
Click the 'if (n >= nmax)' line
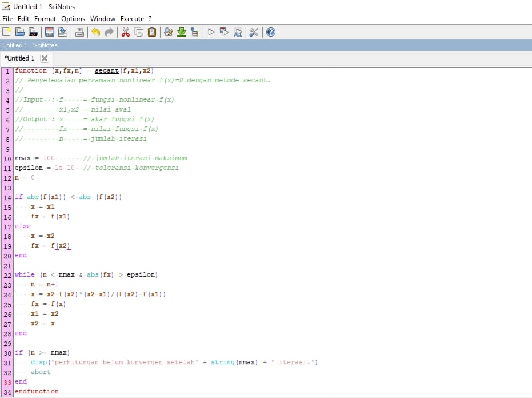click(42, 352)
